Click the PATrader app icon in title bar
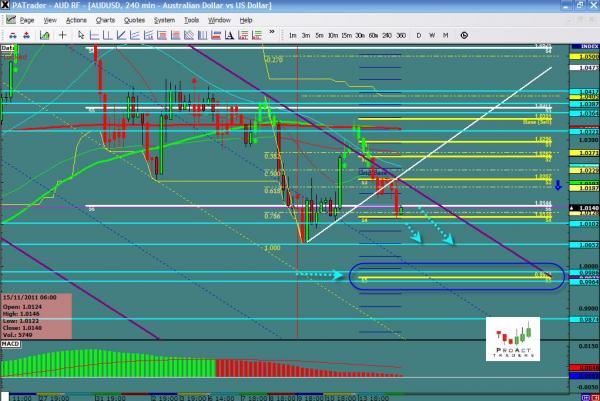 pyautogui.click(x=8, y=6)
